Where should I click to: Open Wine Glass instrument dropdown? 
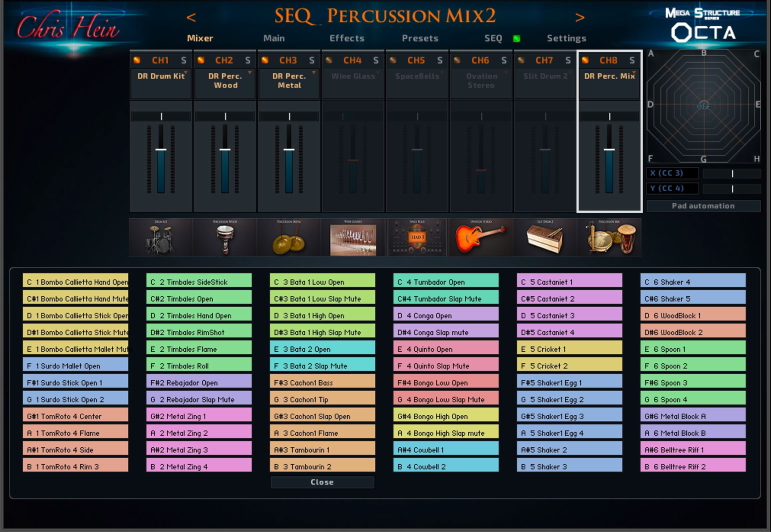click(x=353, y=83)
